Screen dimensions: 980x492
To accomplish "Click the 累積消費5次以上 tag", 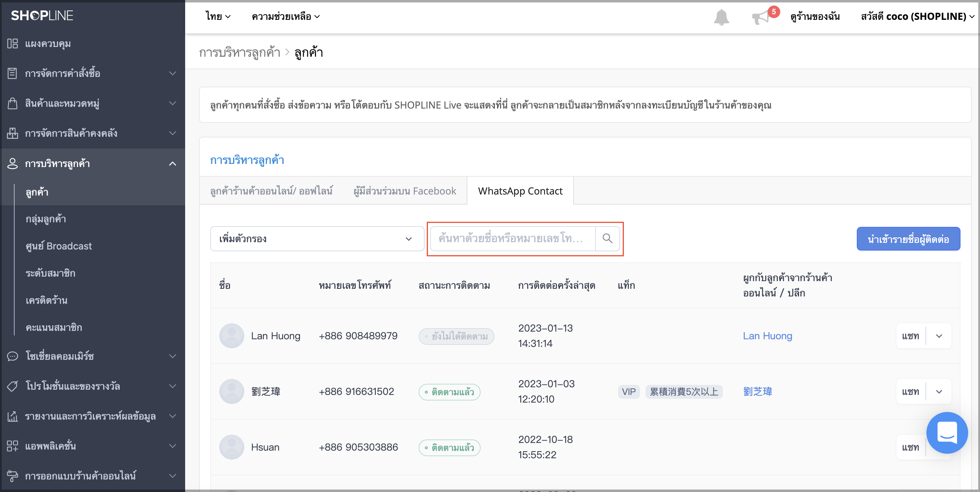I will point(683,391).
